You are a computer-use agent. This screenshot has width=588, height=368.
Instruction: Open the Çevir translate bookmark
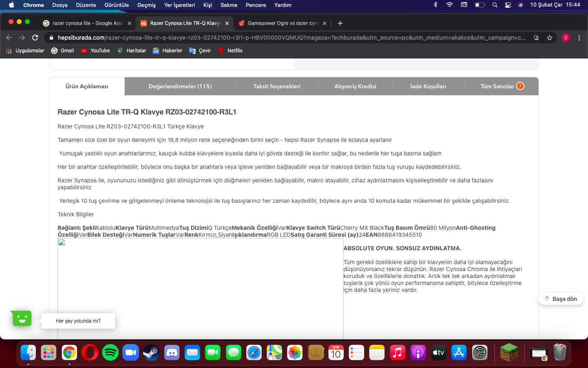click(x=200, y=51)
